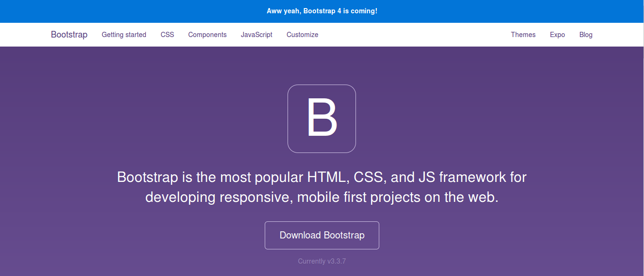Select the CSS menu entry again from navigation

click(167, 34)
